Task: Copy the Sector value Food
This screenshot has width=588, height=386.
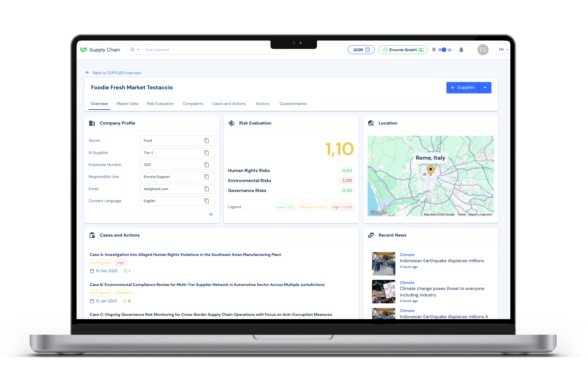Action: tap(207, 141)
